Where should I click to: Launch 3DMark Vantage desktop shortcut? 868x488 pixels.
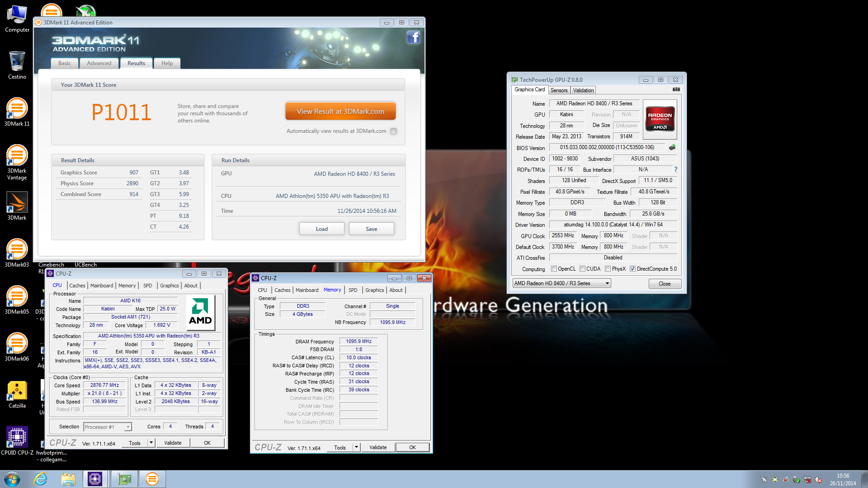click(17, 162)
